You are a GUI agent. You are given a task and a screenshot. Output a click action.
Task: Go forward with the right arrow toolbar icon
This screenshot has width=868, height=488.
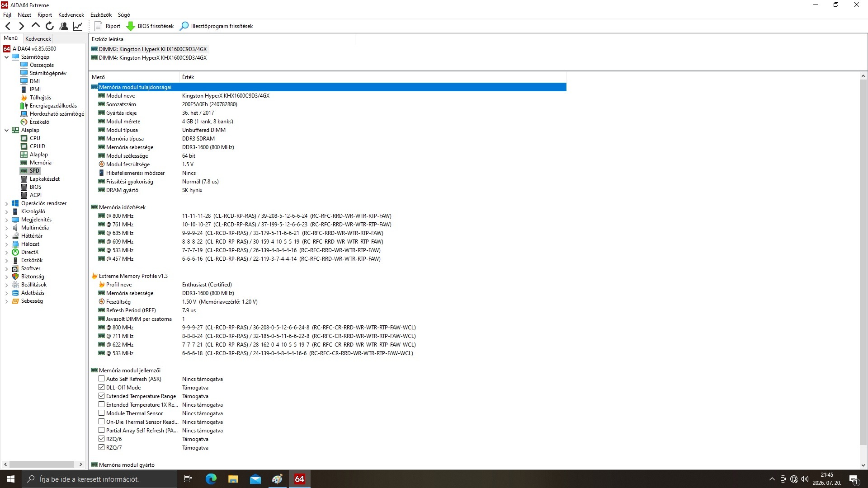click(x=21, y=26)
